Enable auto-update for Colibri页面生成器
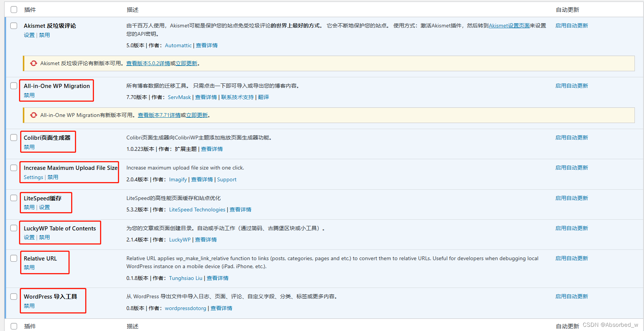The height and width of the screenshot is (331, 644). pyautogui.click(x=572, y=138)
